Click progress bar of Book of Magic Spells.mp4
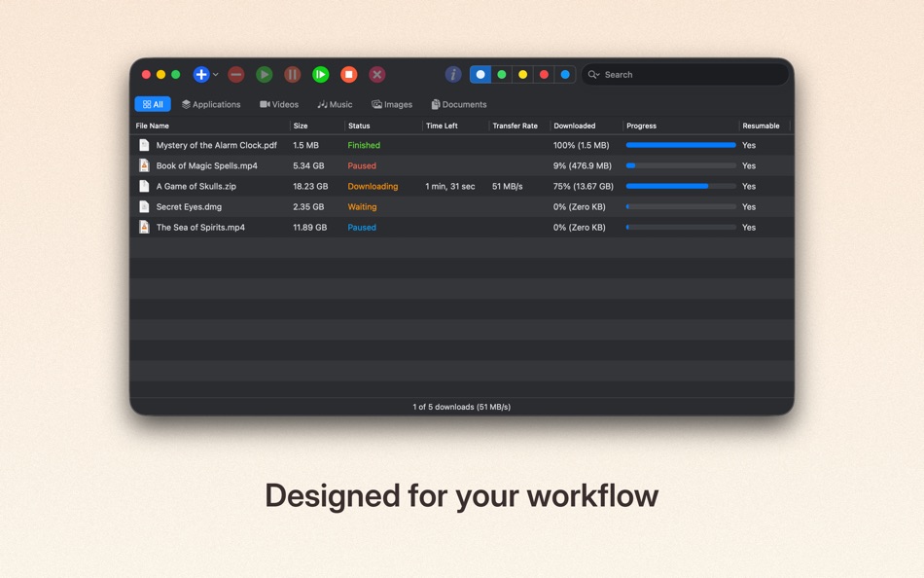The width and height of the screenshot is (924, 578). coord(681,165)
